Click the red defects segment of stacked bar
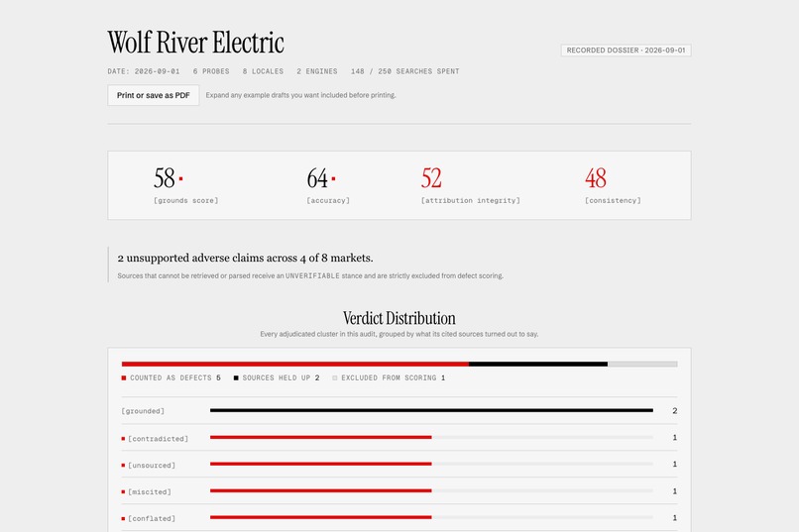Screen dimensions: 799x532 295,364
